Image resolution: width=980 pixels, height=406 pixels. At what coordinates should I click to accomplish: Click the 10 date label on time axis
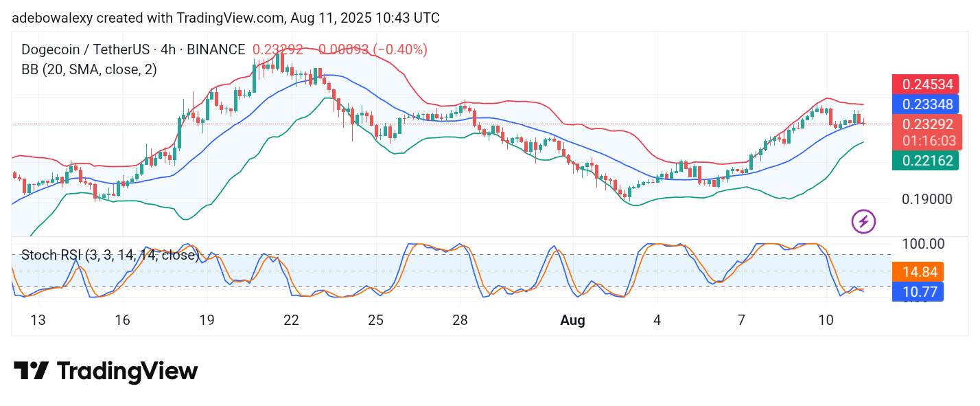[826, 320]
